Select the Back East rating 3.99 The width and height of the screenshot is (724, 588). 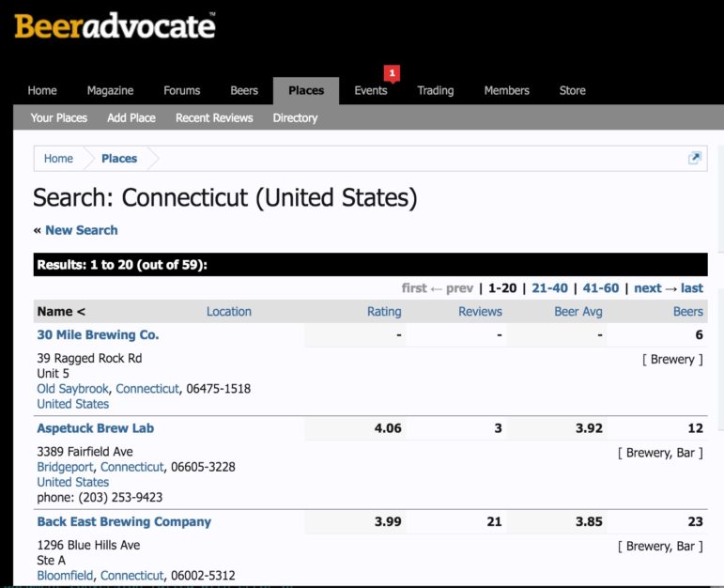coord(388,521)
